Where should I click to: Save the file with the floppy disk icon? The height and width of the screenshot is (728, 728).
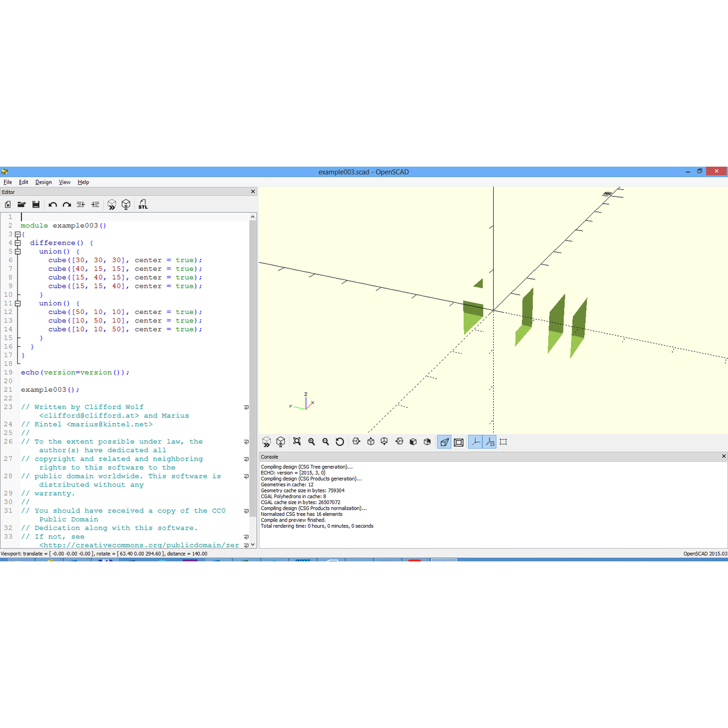point(36,204)
